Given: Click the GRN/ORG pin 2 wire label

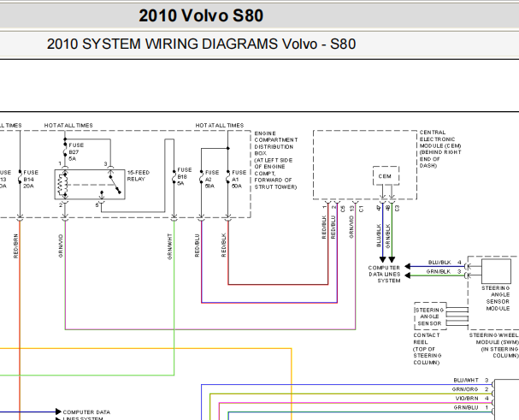Looking at the screenshot, I should point(465,389).
